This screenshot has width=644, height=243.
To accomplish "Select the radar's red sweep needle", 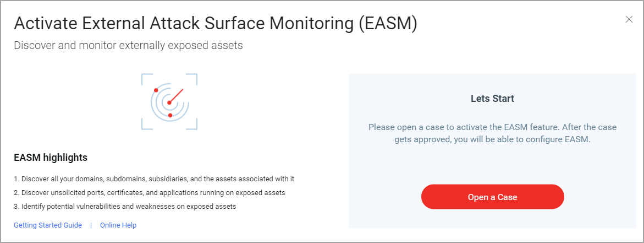I will (176, 95).
